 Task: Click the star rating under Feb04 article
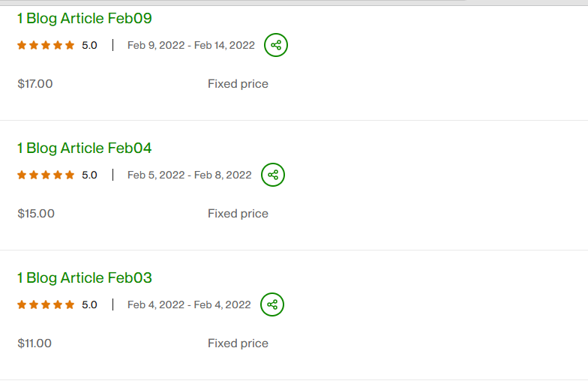pos(46,175)
